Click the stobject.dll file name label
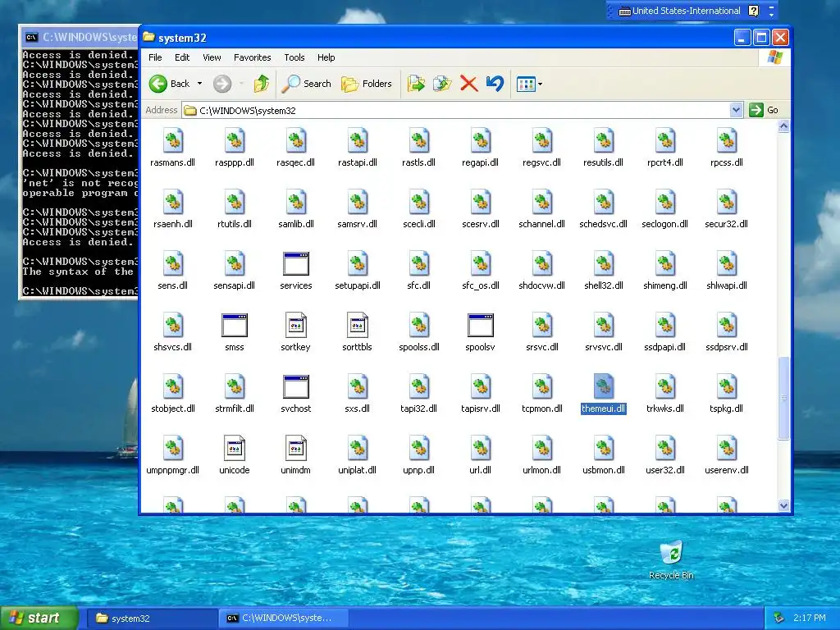 pos(172,409)
